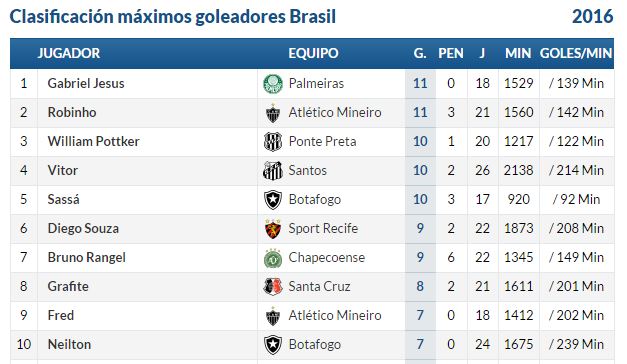Image resolution: width=627 pixels, height=364 pixels.
Task: Open the Chapecoense team name link
Action: pyautogui.click(x=327, y=257)
